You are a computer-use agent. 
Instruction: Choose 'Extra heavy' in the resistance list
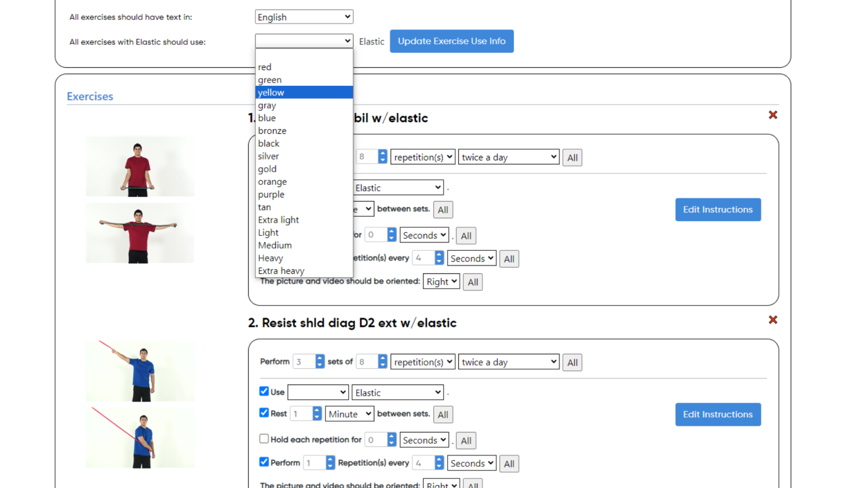point(281,271)
